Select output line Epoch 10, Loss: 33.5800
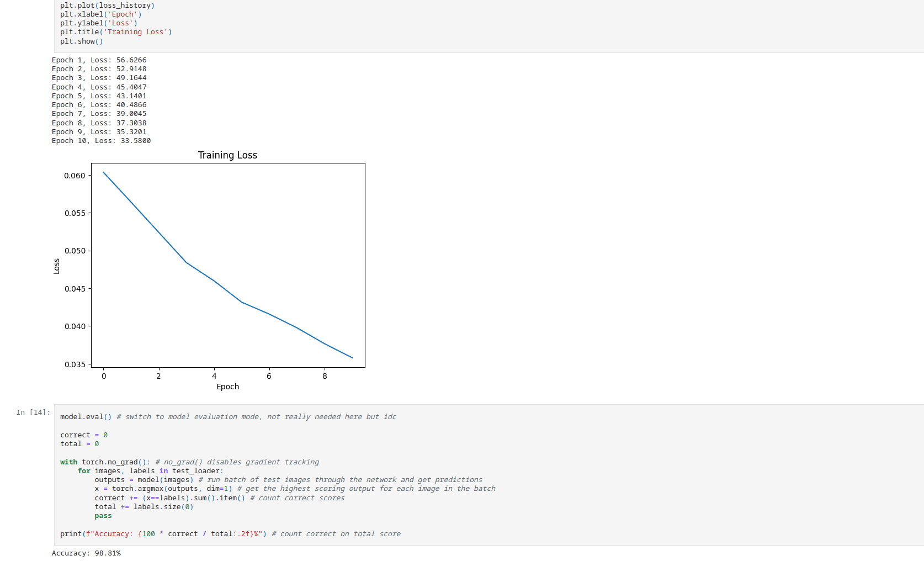Viewport: 924px width, 566px height. coord(102,141)
